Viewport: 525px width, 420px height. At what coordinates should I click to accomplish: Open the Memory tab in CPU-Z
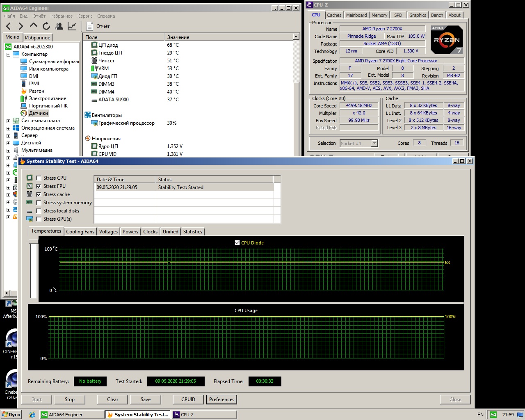tap(379, 15)
